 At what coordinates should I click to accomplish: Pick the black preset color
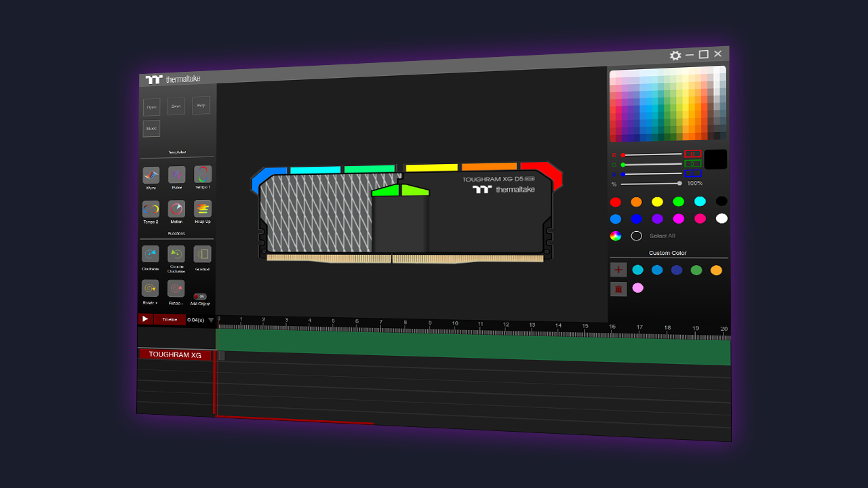(x=722, y=201)
